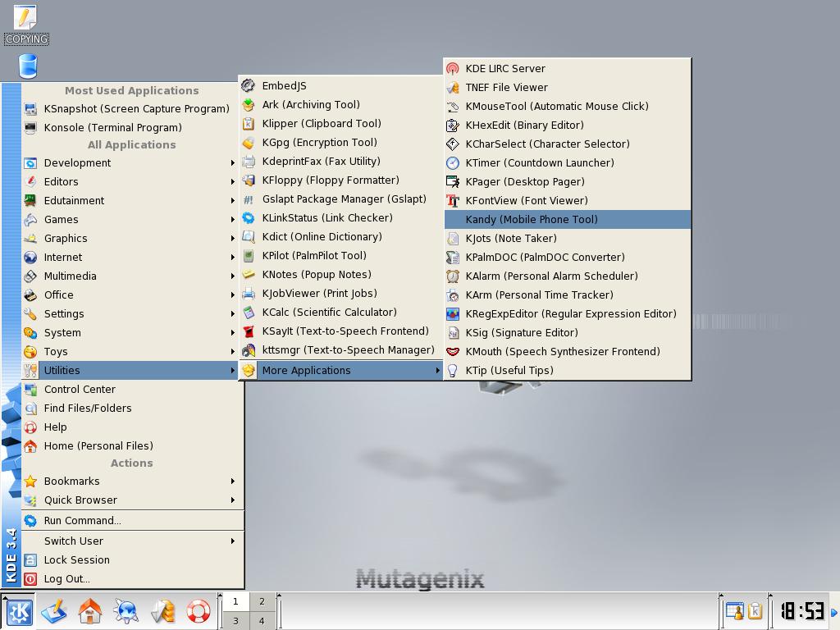The image size is (840, 630).
Task: Launch KArm (Personal Time Tracker)
Action: tap(568, 295)
